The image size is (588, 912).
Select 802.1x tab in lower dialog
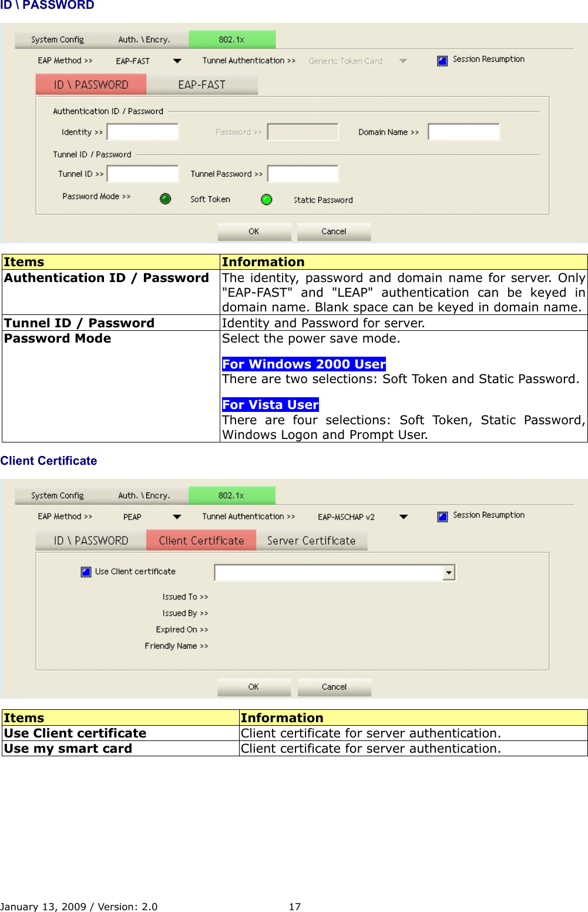coord(232,495)
